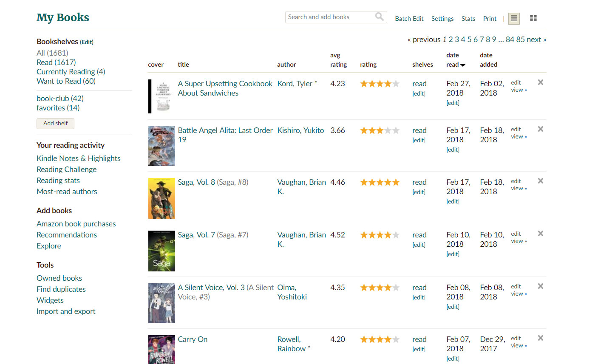Remove Saga, Vol. 7 via X icon
Viewport: 595px width, 364px height.
point(540,234)
